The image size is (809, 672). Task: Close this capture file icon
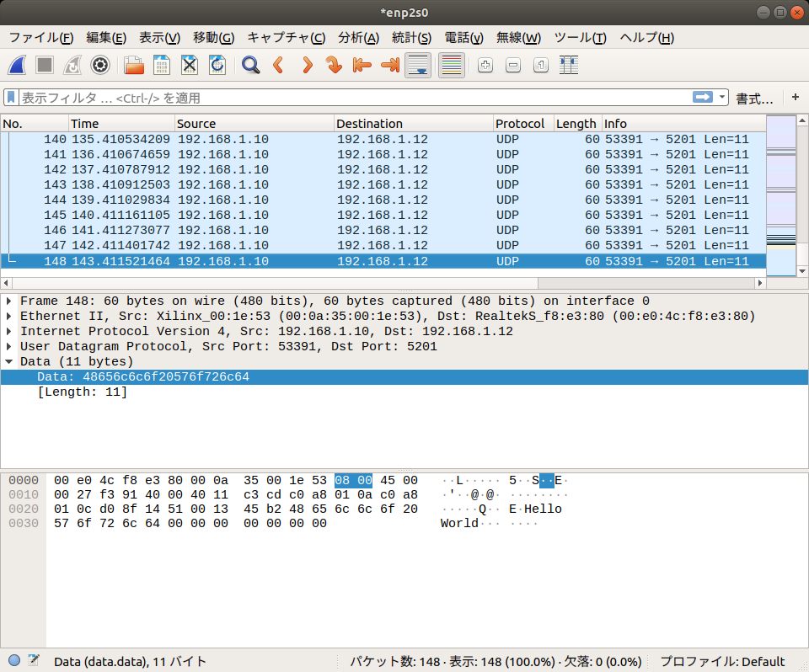pyautogui.click(x=190, y=65)
